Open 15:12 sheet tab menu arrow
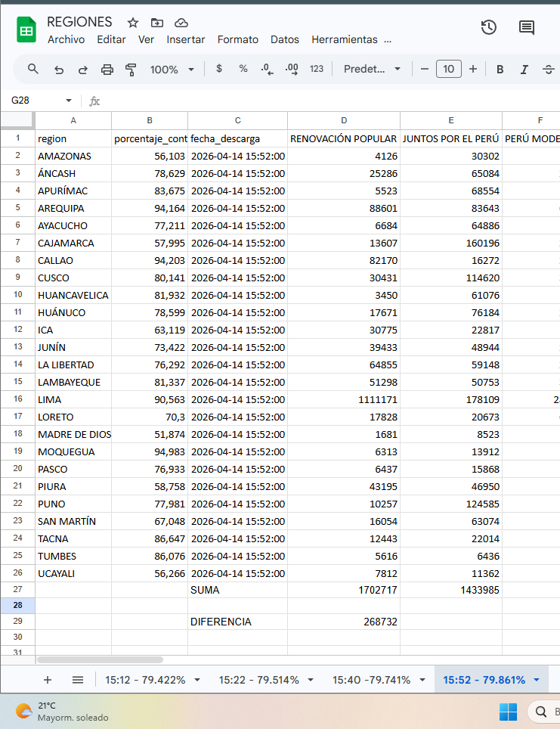Screen dimensions: 560x729 197,680
